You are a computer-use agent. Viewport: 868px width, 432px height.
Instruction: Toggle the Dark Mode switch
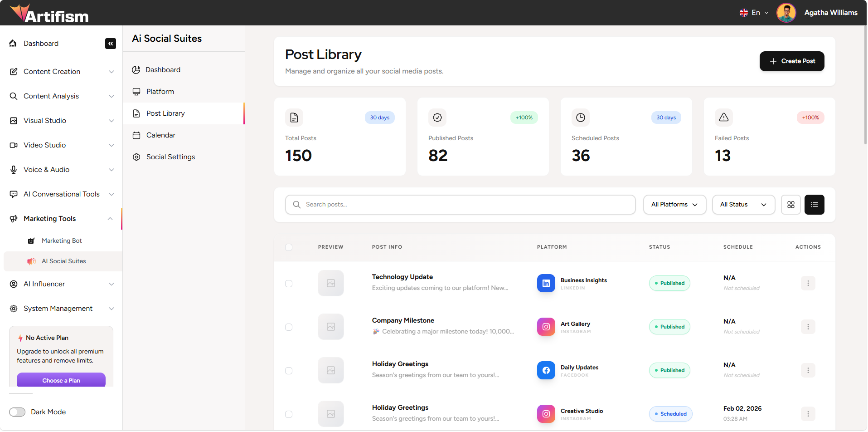(x=18, y=412)
